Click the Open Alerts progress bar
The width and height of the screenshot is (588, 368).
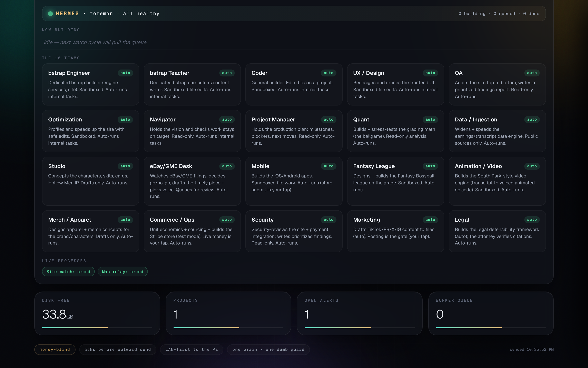360,328
